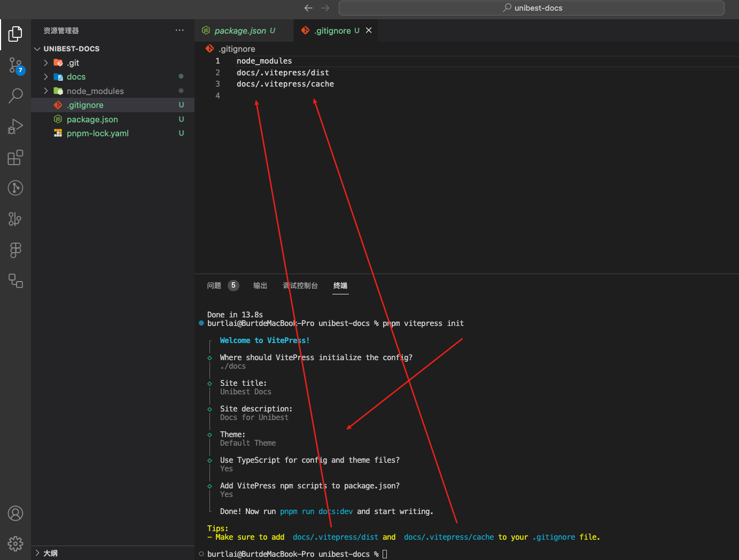Click the yellow docs/.vitepress/dist path in Tips
739x560 pixels.
tap(336, 537)
